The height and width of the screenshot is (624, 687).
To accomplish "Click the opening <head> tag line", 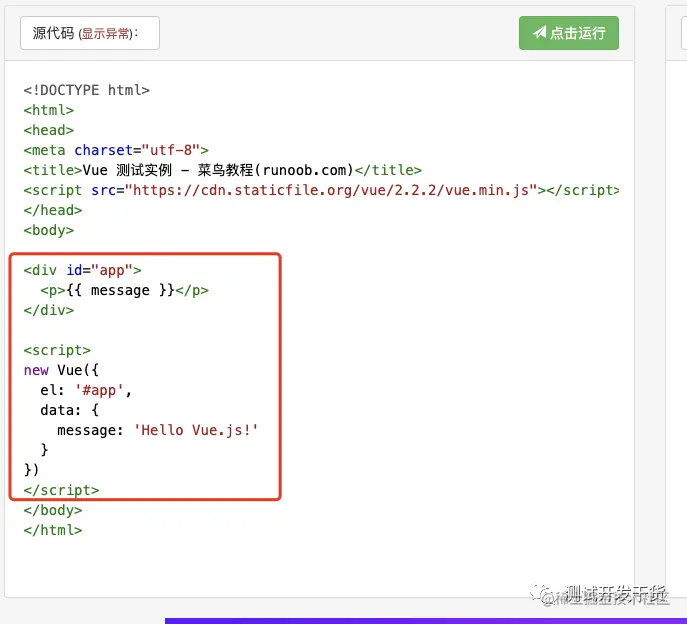I will coord(49,130).
